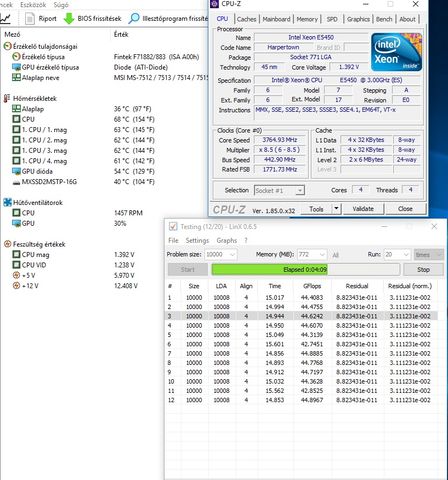Click the GPU fan monitor icon

(16, 223)
